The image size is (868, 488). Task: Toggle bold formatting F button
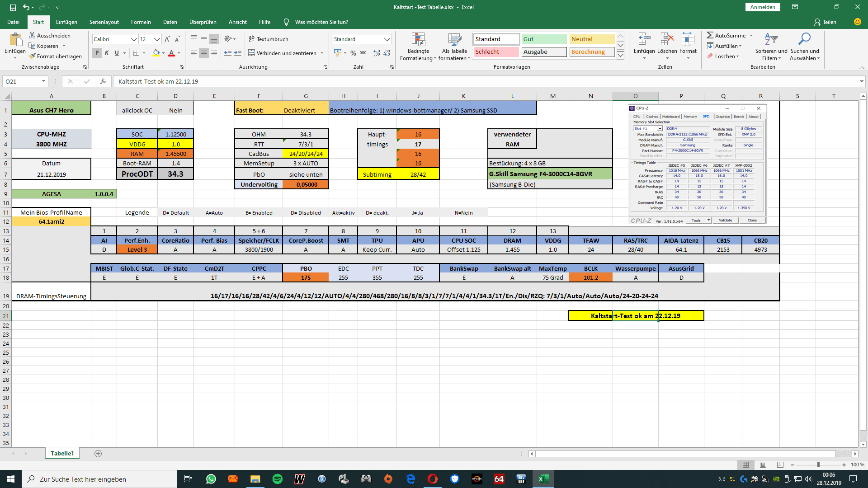pos(97,53)
